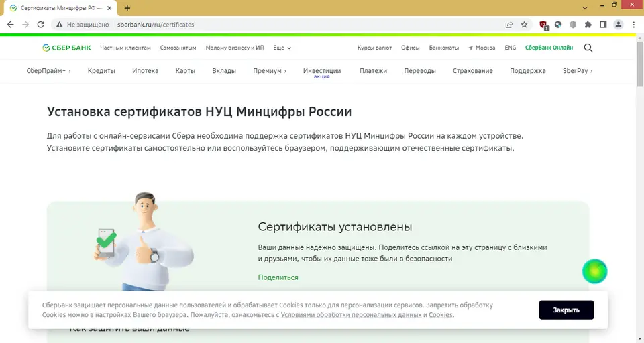Open Условиями обработки персональных данных link

point(351,315)
